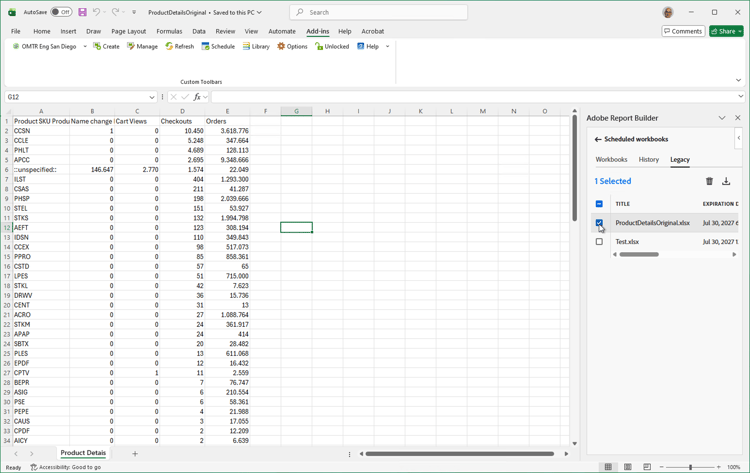Open the custom toolbar options arrow
Viewport: 750px width, 473px height.
(387, 46)
